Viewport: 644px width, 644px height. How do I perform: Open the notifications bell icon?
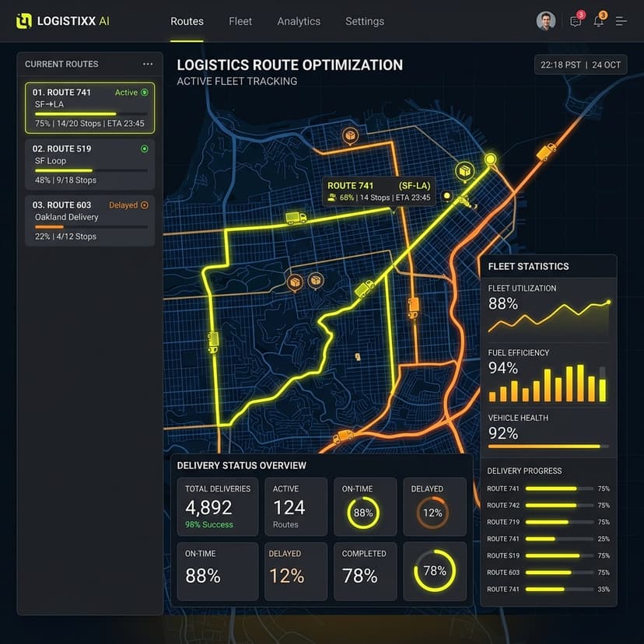point(599,20)
